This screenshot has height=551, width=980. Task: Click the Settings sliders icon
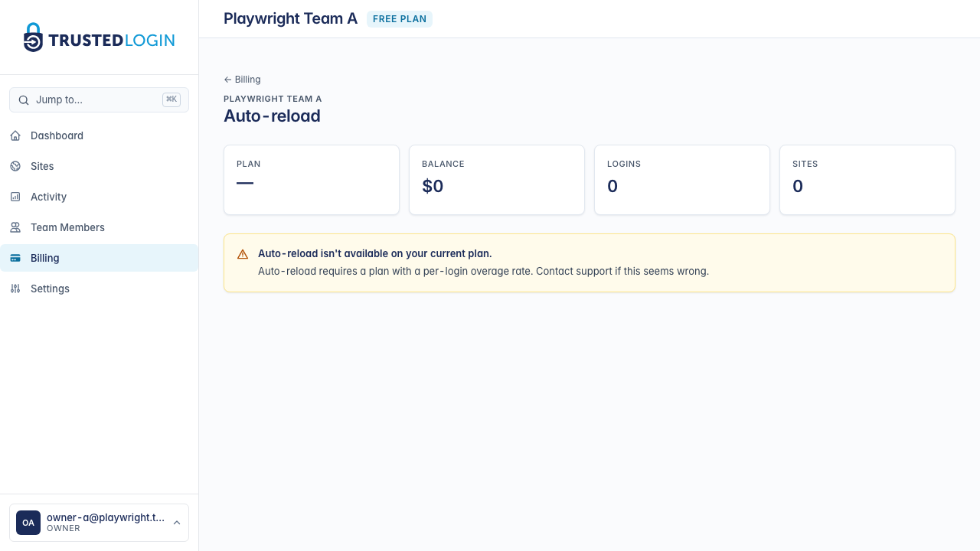[x=15, y=289]
